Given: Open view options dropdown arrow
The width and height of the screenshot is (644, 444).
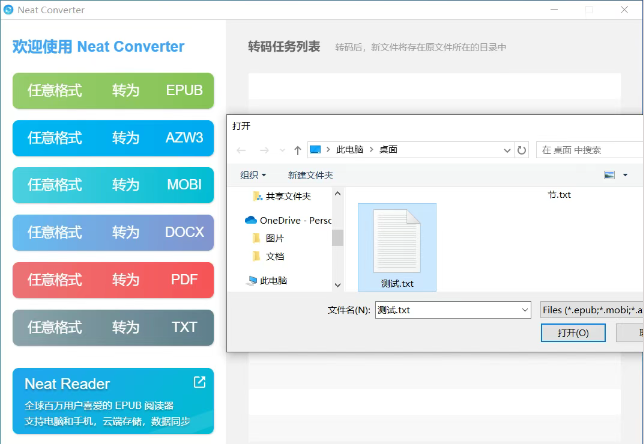Looking at the screenshot, I should (x=625, y=175).
